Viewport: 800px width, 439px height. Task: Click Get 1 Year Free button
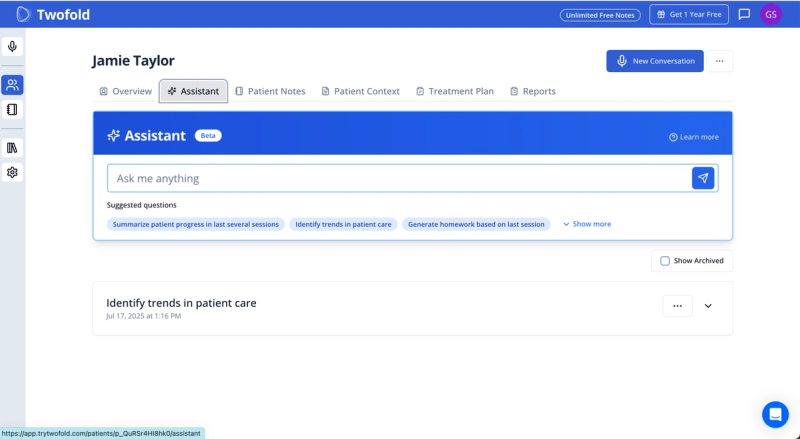coord(689,14)
